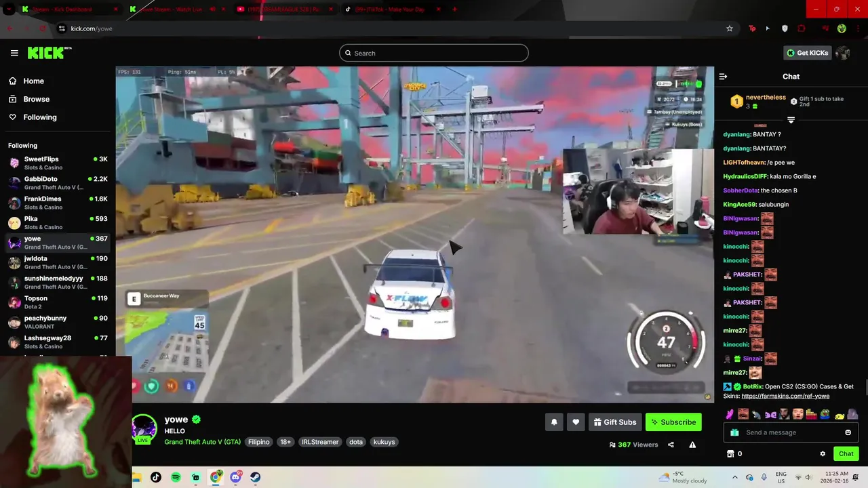Open the SweetFlips channel in the Following list
Screen dimensions: 868x488
[x=58, y=163]
